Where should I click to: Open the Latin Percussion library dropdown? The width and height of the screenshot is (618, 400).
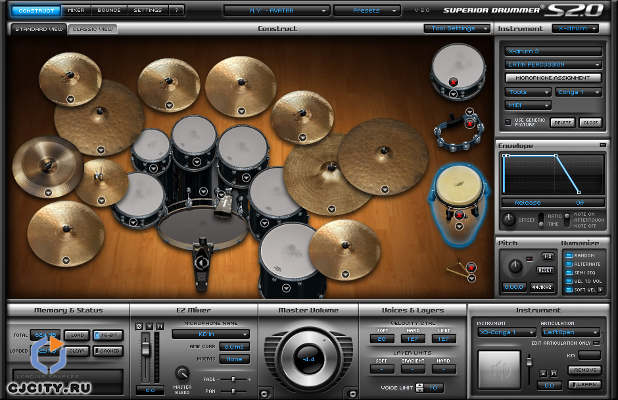553,64
